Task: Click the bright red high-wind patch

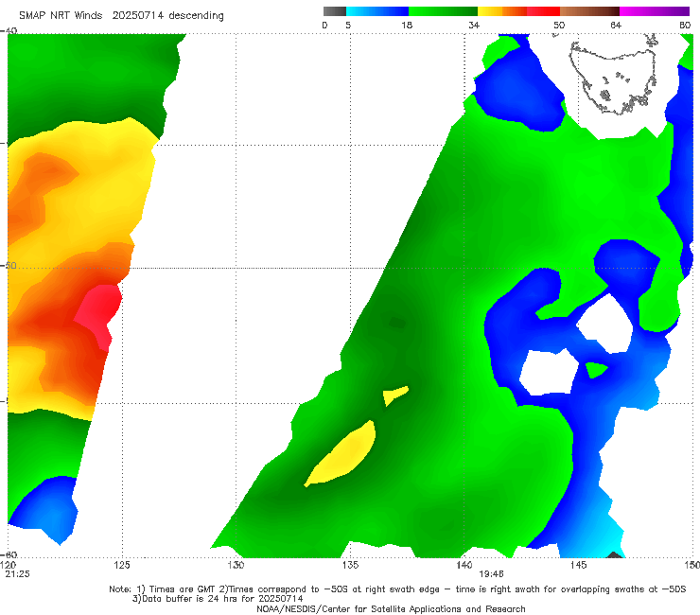Action: tap(99, 315)
